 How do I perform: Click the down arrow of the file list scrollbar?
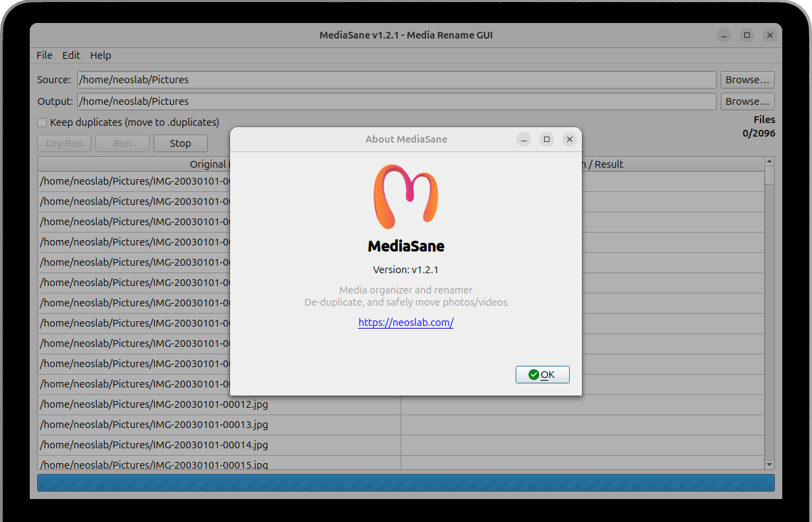[x=769, y=465]
